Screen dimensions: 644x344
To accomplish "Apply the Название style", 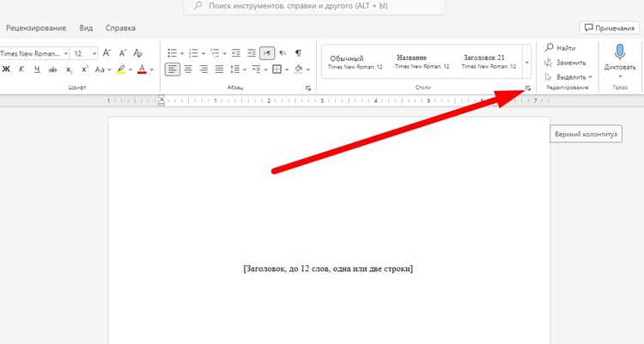I will point(422,62).
